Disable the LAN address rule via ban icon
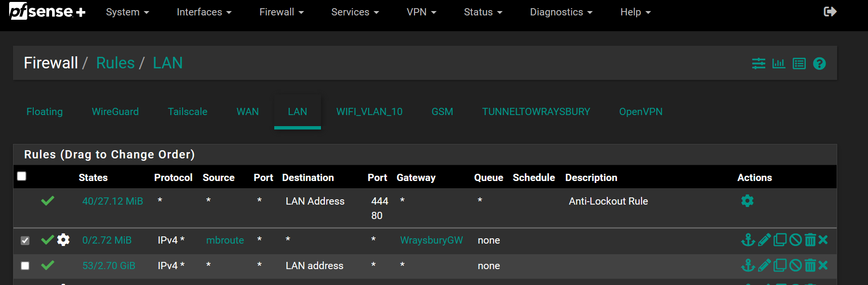Image resolution: width=868 pixels, height=285 pixels. pos(796,265)
